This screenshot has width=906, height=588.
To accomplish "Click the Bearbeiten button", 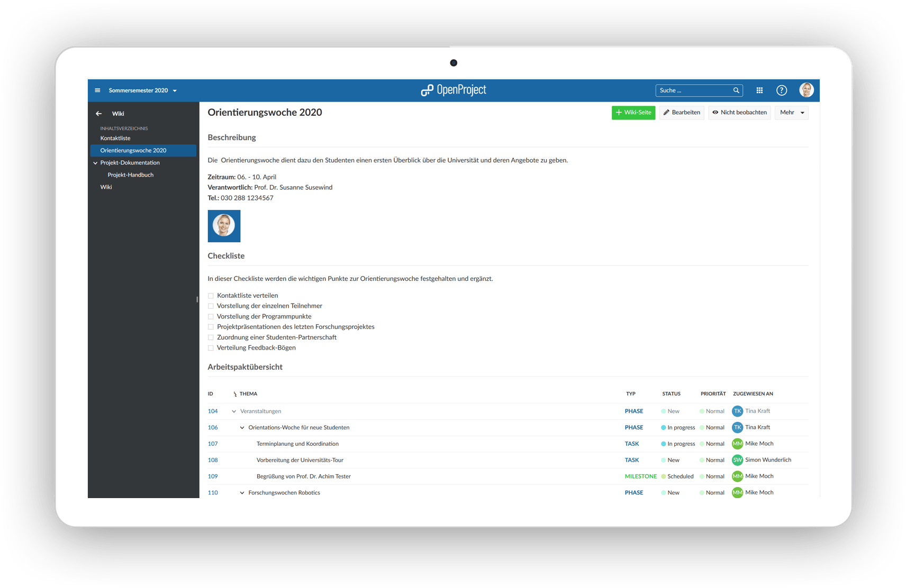I will [x=682, y=113].
